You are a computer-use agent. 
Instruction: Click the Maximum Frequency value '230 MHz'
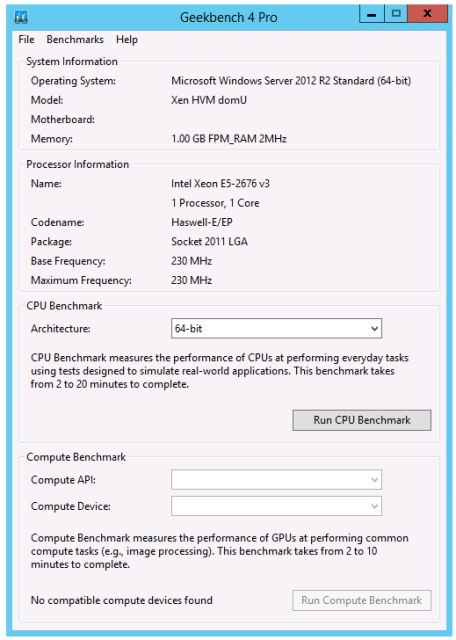[x=191, y=280]
